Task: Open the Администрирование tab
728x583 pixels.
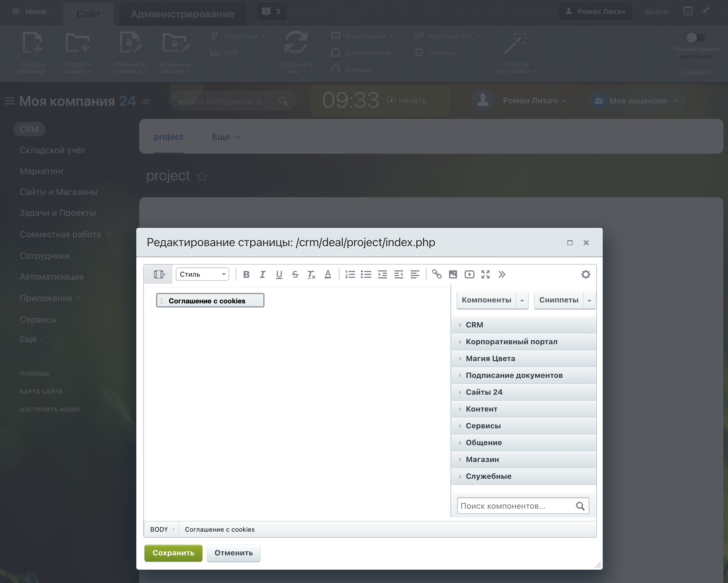Action: tap(182, 14)
